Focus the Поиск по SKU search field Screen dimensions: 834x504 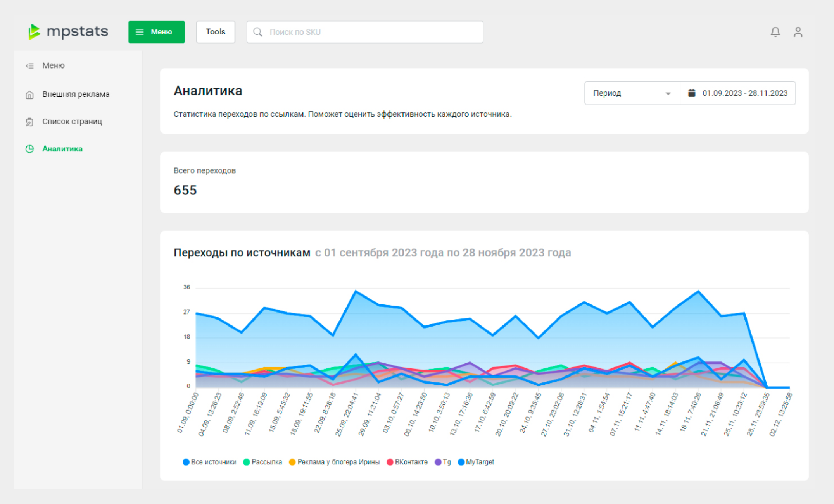point(365,32)
